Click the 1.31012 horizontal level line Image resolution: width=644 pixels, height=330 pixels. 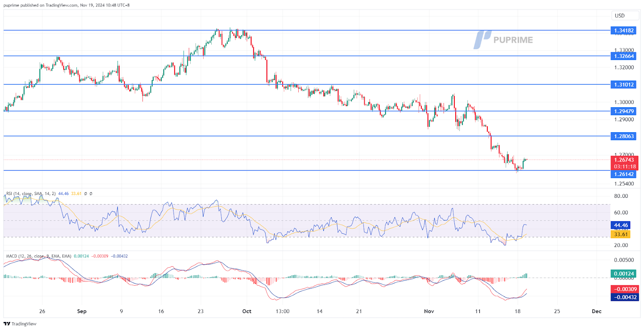tap(307, 85)
